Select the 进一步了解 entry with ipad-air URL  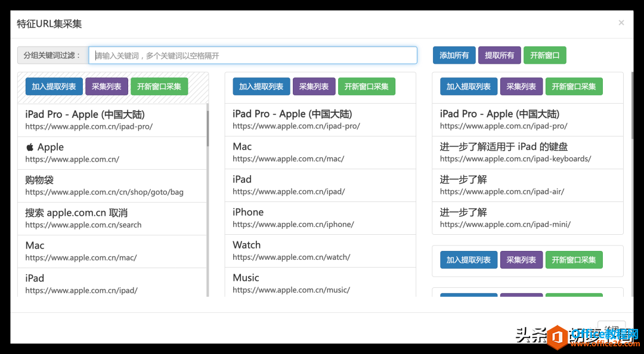[528, 185]
